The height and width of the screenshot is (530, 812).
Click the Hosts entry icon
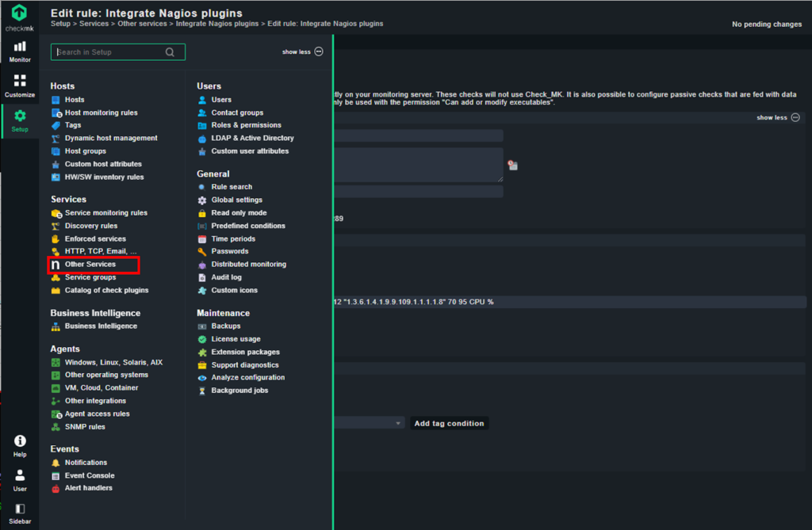56,99
